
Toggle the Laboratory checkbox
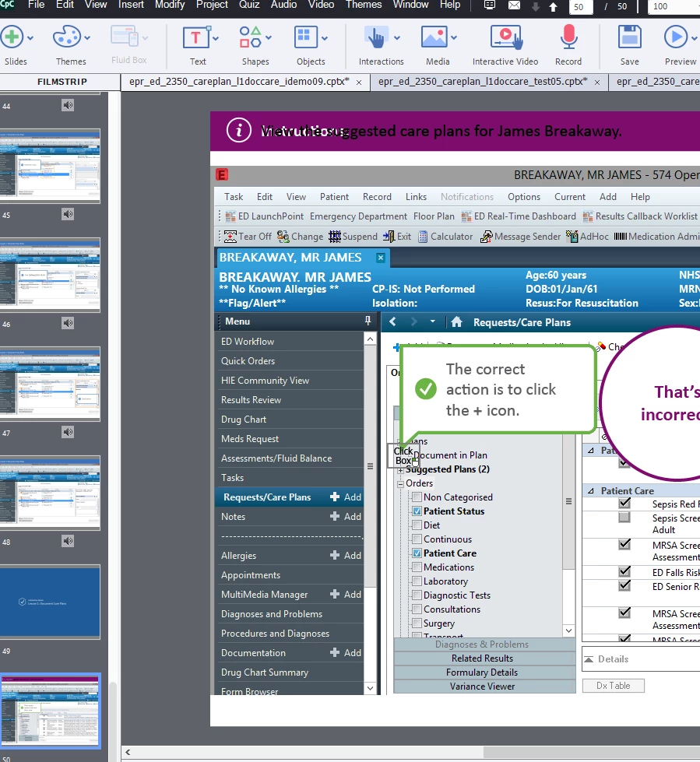pos(417,581)
